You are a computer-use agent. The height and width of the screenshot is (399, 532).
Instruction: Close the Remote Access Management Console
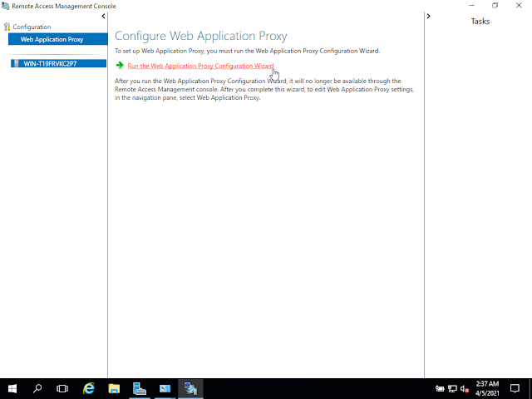tap(519, 6)
